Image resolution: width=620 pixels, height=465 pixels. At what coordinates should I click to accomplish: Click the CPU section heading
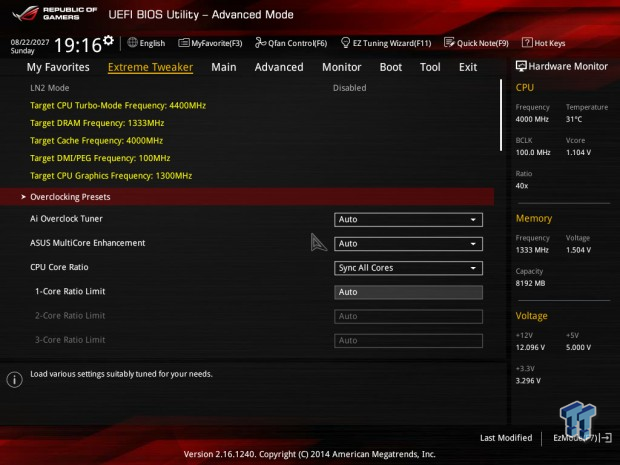click(524, 87)
